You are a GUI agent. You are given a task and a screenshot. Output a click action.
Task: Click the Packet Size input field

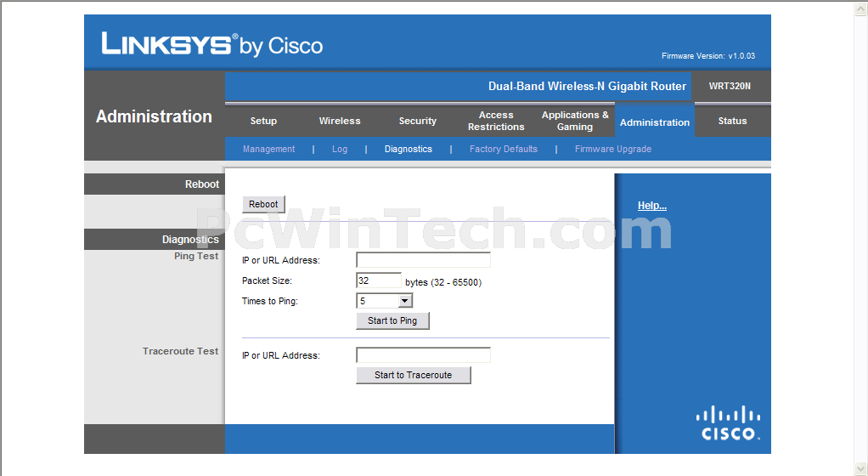(x=379, y=280)
